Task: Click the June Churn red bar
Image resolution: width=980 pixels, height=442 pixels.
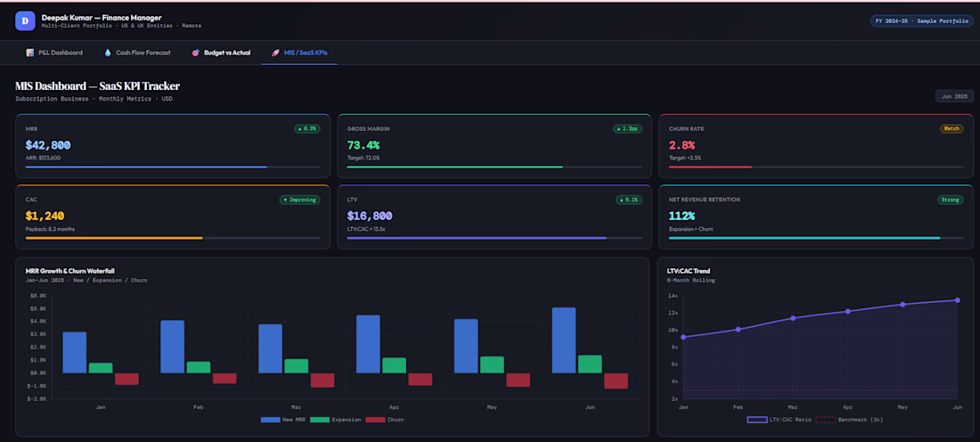Action: (x=617, y=381)
